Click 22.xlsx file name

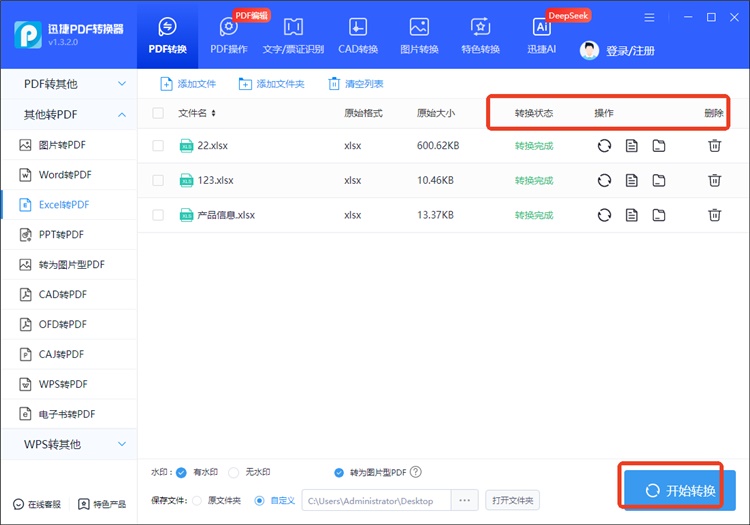[212, 146]
